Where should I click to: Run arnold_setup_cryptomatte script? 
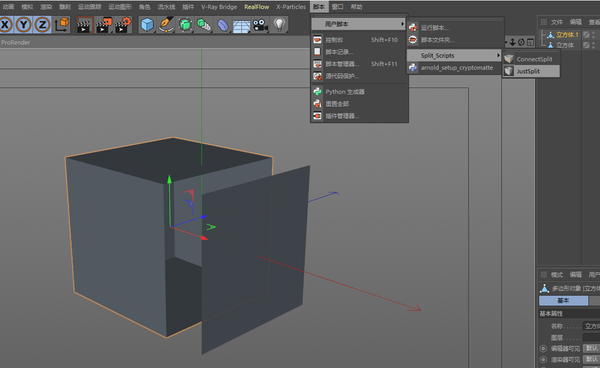(x=455, y=68)
